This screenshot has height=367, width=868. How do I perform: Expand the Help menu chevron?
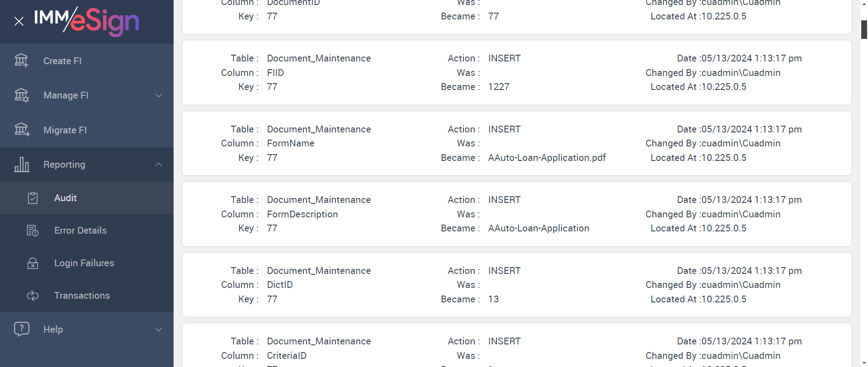click(159, 329)
